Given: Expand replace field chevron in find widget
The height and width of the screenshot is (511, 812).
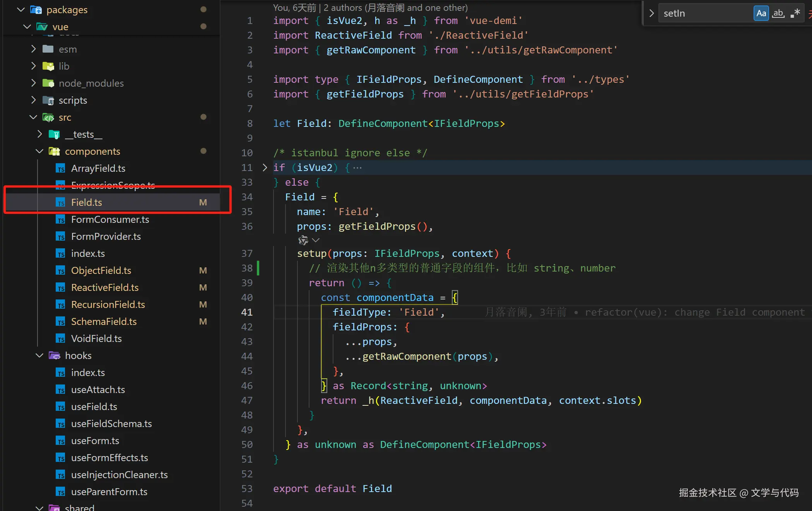Looking at the screenshot, I should click(x=651, y=14).
